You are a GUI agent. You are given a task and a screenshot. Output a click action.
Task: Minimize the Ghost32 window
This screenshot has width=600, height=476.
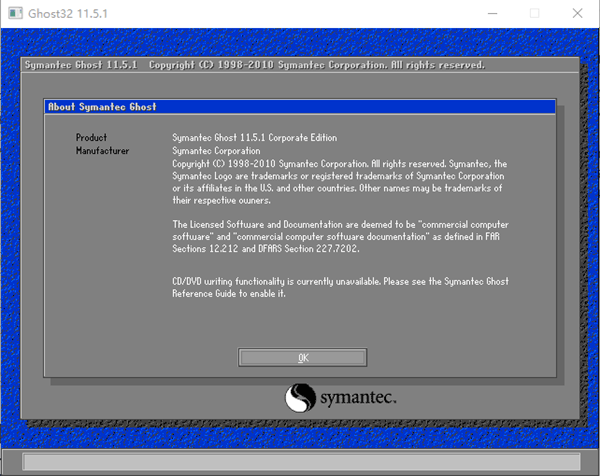coord(488,14)
